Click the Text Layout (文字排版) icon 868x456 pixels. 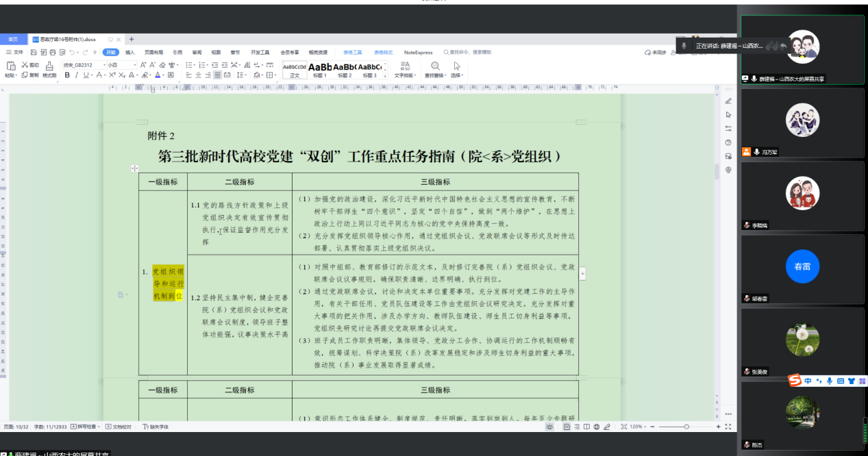point(405,66)
